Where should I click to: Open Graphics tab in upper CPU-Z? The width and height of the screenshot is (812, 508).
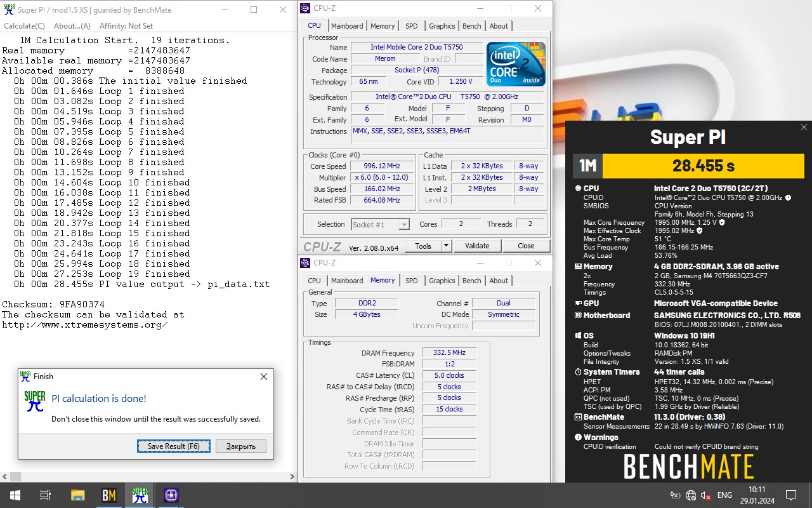click(x=442, y=26)
